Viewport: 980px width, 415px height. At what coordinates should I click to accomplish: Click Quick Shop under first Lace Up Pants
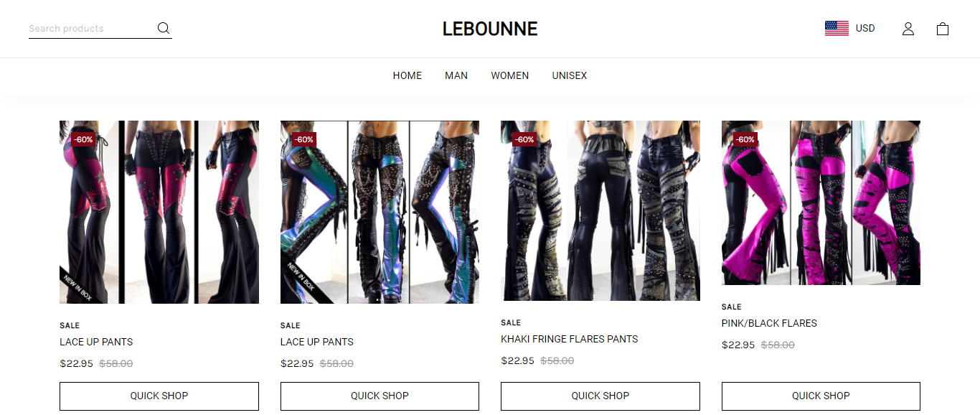[x=159, y=396]
